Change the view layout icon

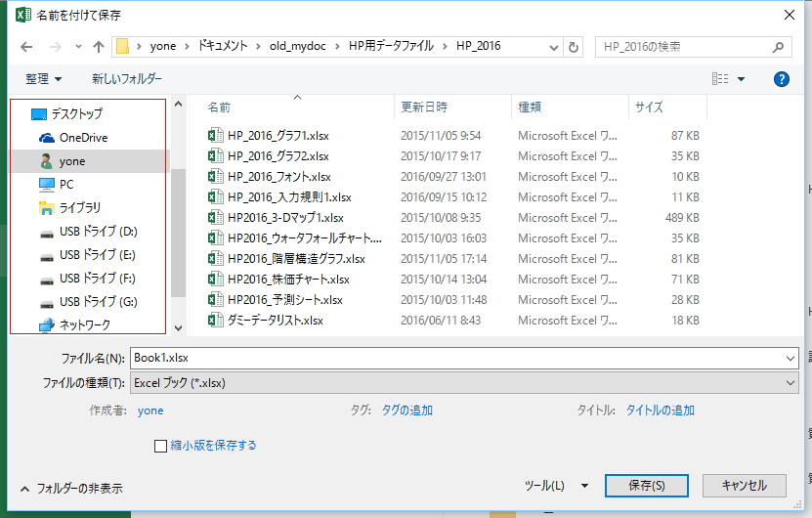point(720,79)
